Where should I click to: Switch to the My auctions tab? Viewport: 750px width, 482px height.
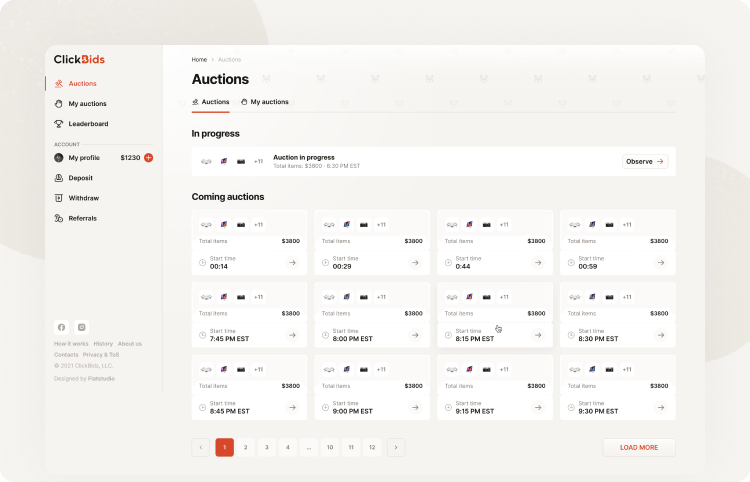pos(265,102)
